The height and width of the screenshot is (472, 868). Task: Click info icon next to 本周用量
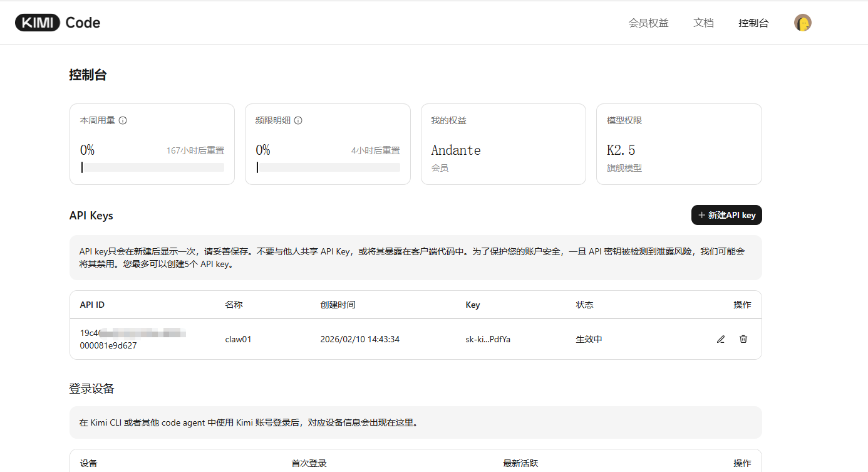click(123, 120)
